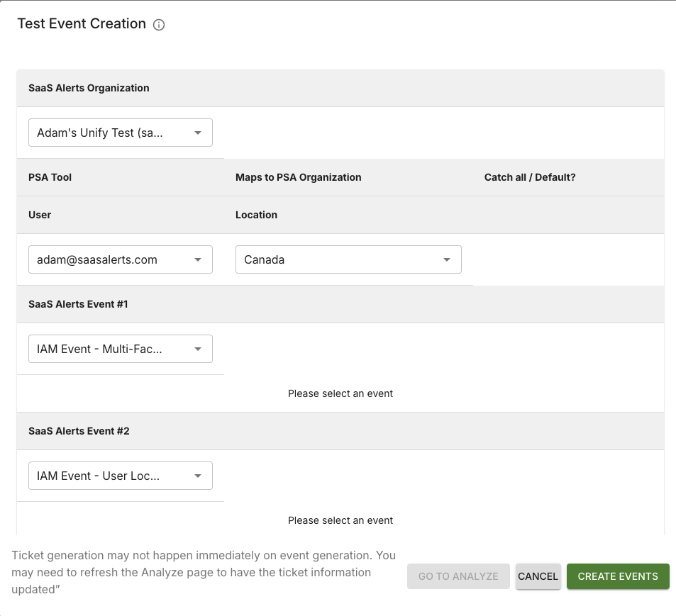
Task: Click the arrow on the adam@saasalerts.com dropdown
Action: coord(198,259)
